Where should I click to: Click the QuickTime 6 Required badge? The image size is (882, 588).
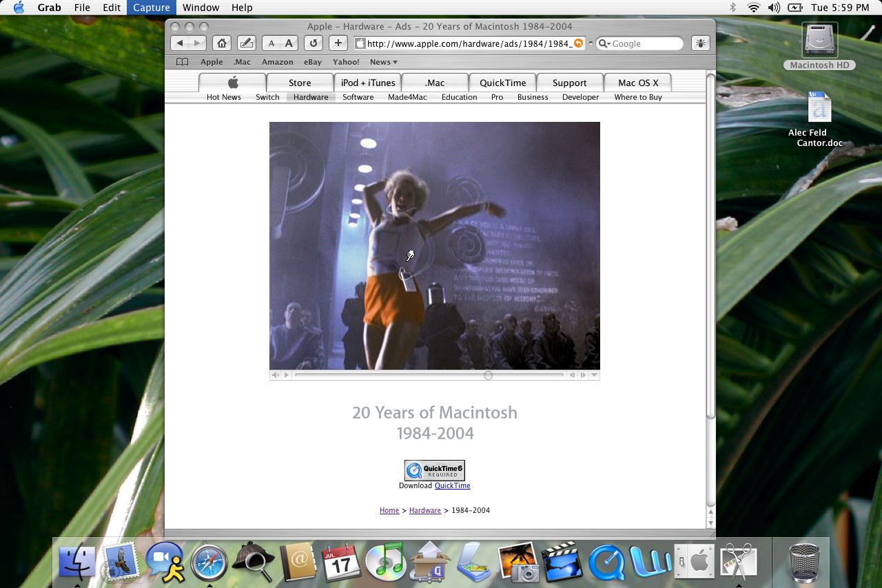pyautogui.click(x=435, y=470)
